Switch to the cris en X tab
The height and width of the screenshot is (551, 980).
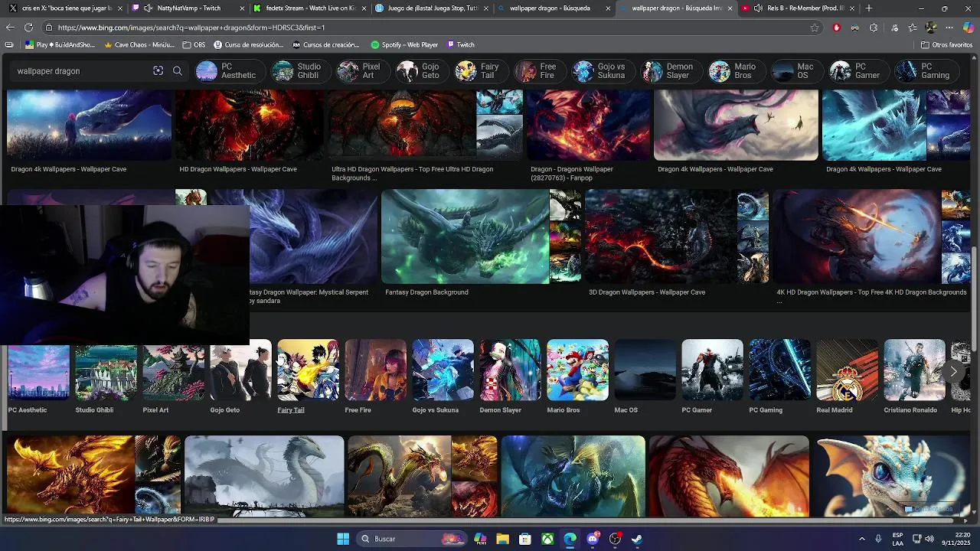click(x=65, y=8)
